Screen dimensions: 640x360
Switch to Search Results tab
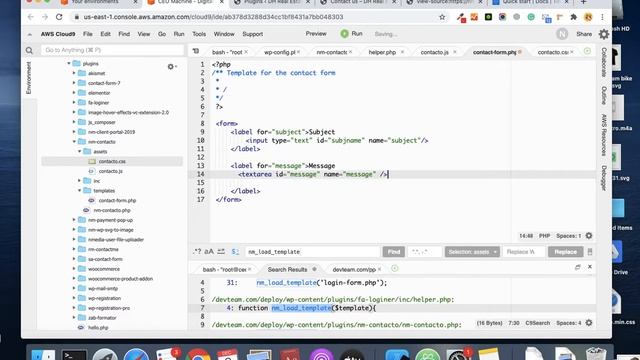(287, 269)
